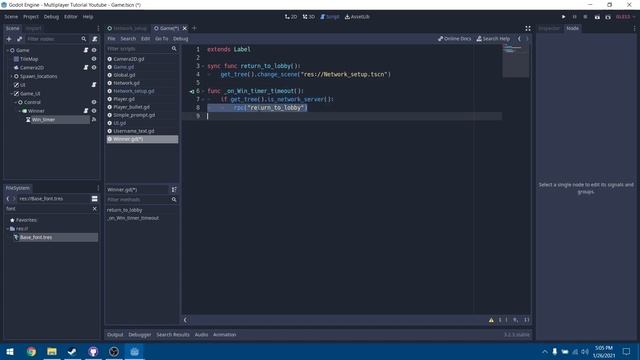Pause the running scene
Image resolution: width=640 pixels, height=360 pixels.
575,17
